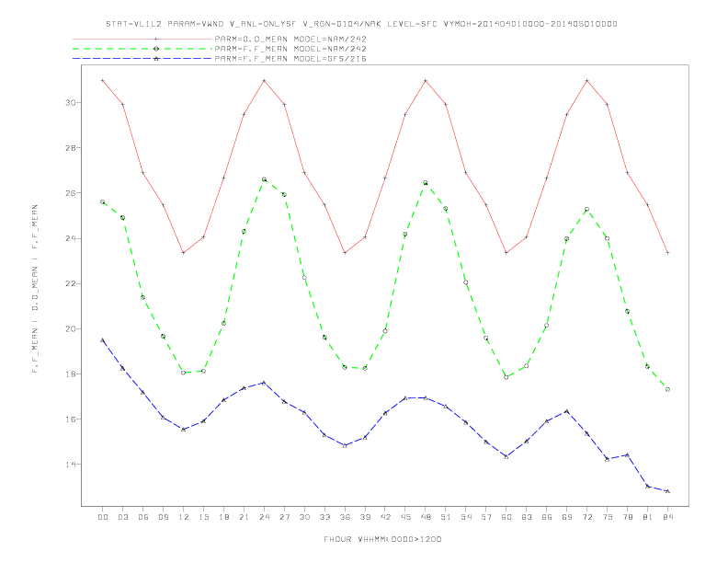Click x-axis forecast hour label 03
This screenshot has height=563, width=728.
[122, 517]
